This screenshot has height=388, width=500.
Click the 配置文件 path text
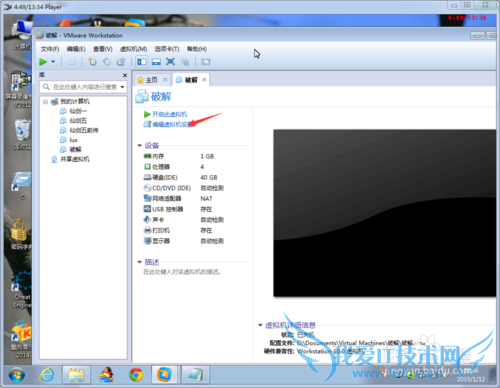tap(361, 343)
